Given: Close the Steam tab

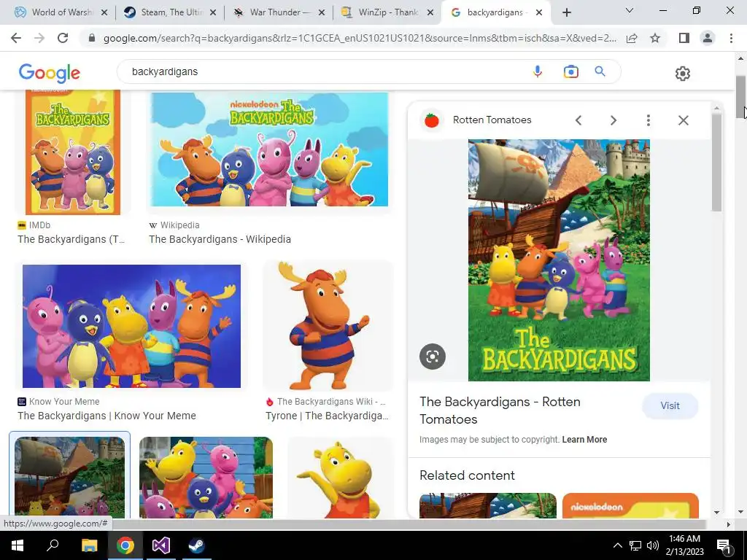Looking at the screenshot, I should click(213, 12).
